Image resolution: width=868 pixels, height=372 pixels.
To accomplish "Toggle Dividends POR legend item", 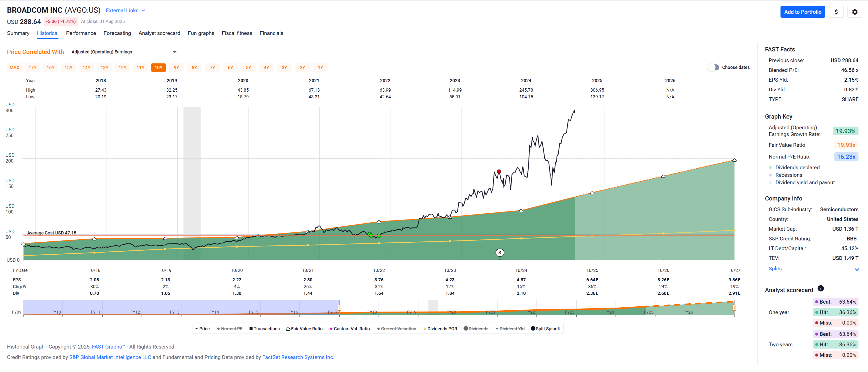I will (x=440, y=329).
